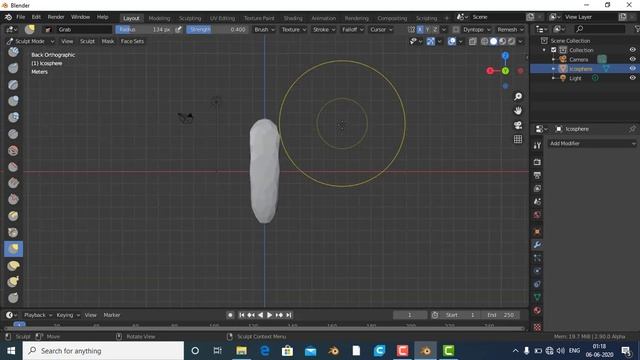Open the Physics properties tab
The image size is (640, 360).
pos(537,271)
